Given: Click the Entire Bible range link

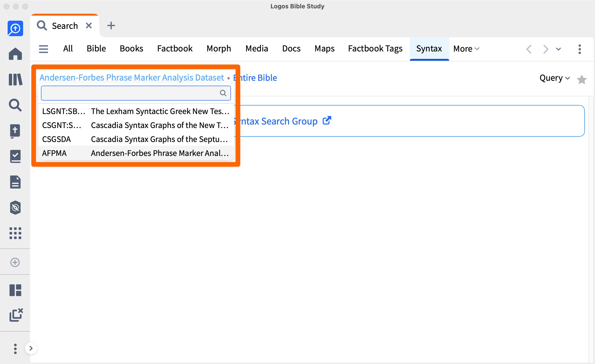Looking at the screenshot, I should [255, 78].
